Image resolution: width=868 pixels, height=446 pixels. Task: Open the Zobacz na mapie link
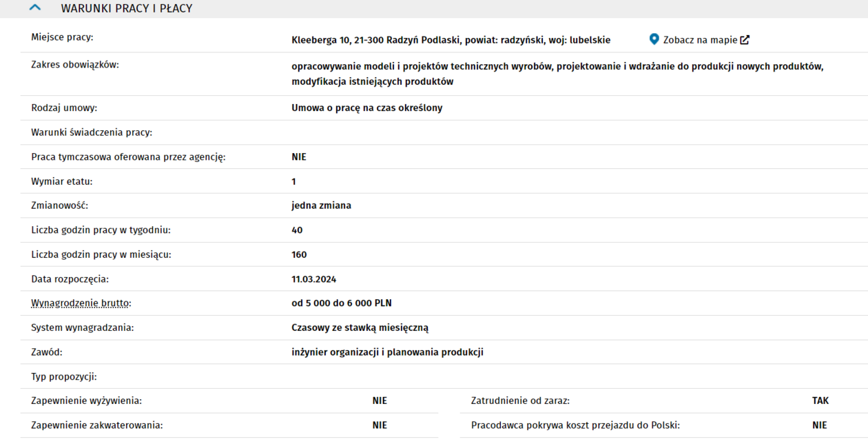coord(700,40)
